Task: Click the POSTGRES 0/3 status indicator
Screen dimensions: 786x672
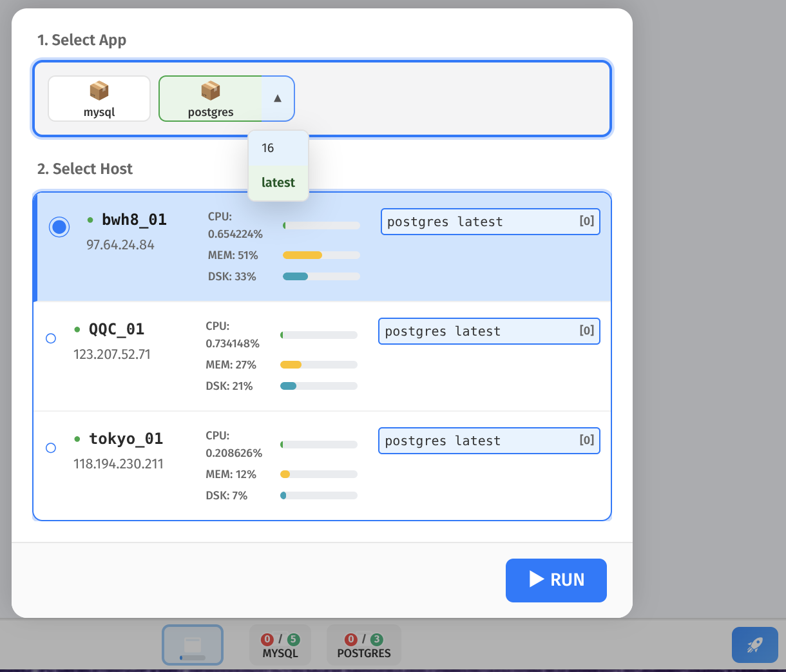Action: coord(363,645)
